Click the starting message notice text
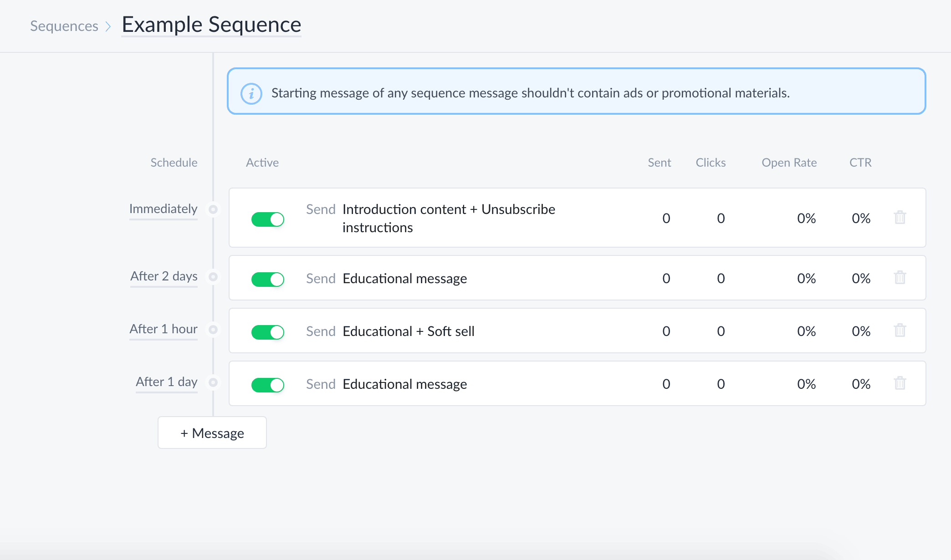 531,93
